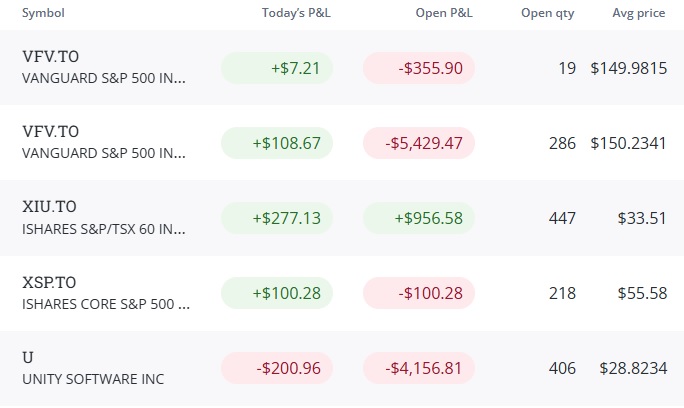Click the -$355.90 open P&L badge
Screen dimensions: 684x408
click(x=418, y=69)
